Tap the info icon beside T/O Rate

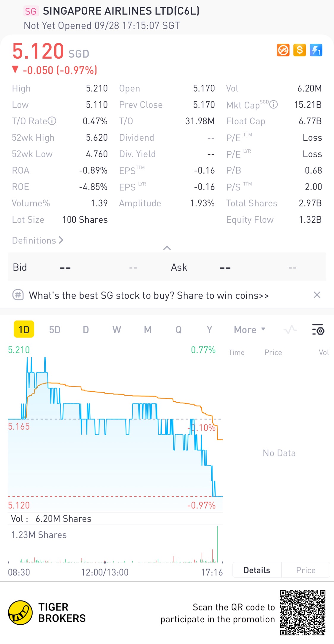pyautogui.click(x=52, y=121)
